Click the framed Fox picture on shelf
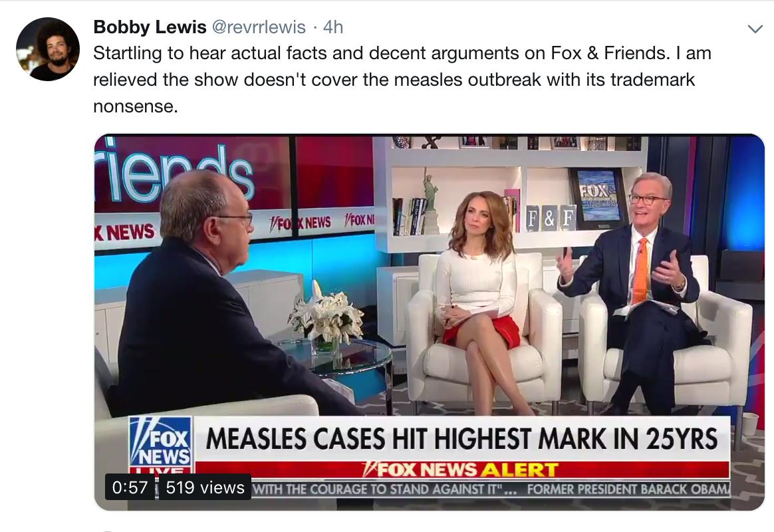Screen dimensions: 774x532 point(598,198)
